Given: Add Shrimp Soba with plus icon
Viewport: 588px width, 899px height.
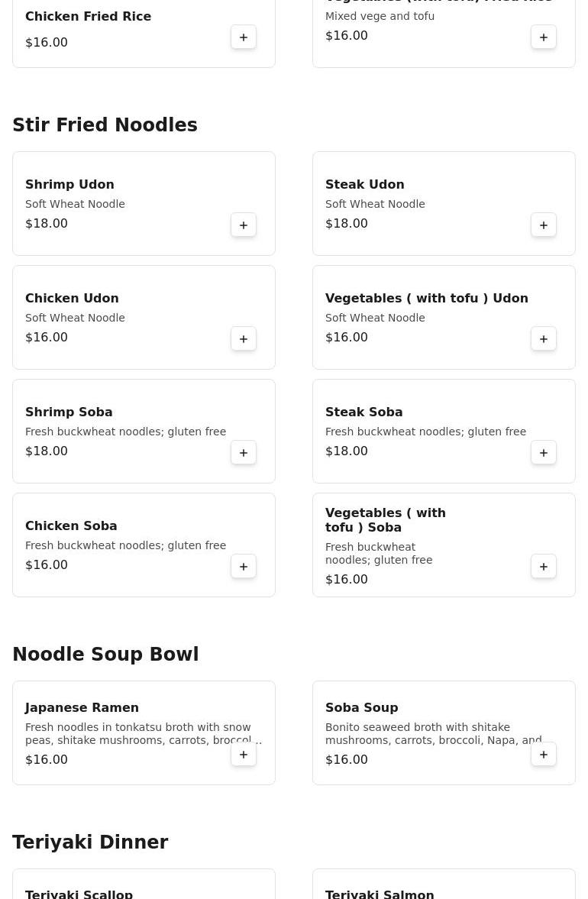Looking at the screenshot, I should (x=244, y=453).
